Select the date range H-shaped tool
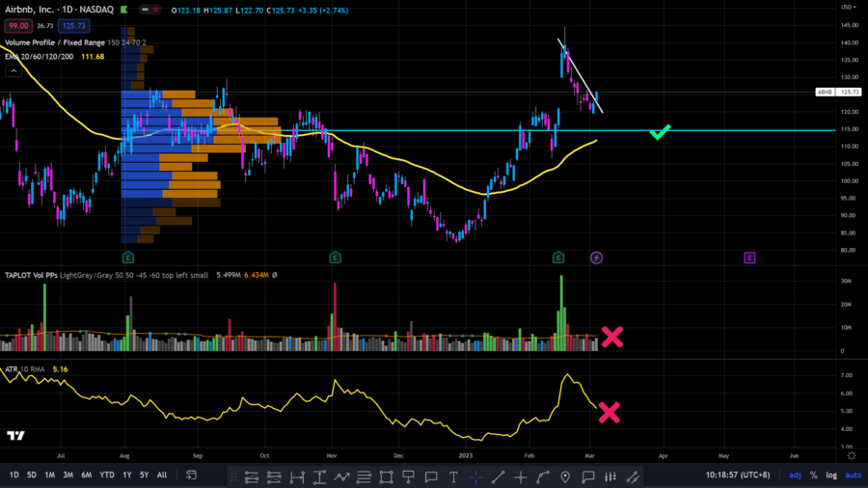868x488 pixels. pyautogui.click(x=297, y=477)
